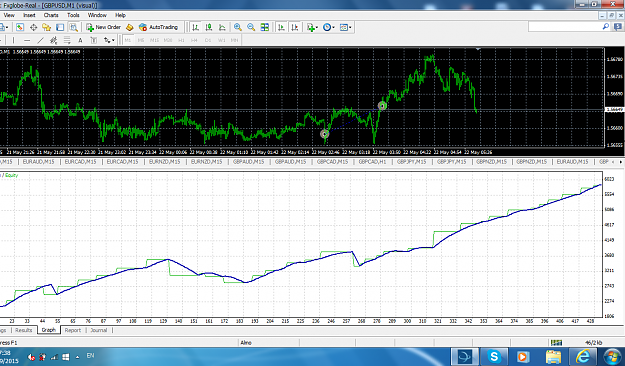Select the D1 timeframe button

pos(208,40)
